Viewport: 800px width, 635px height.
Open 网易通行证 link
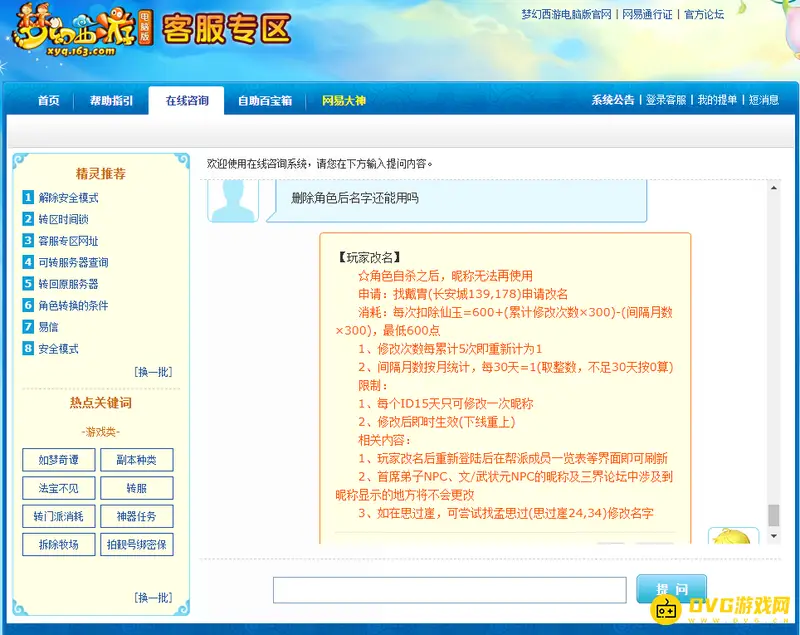647,14
